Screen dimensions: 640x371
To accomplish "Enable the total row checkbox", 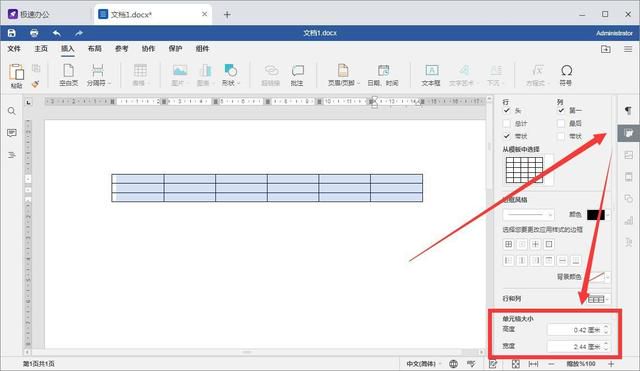I will pos(507,123).
